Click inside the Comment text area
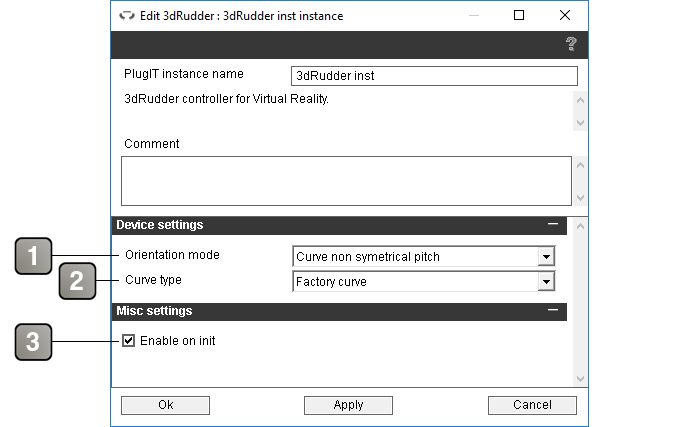Viewport: 700px width, 427px height. pyautogui.click(x=346, y=181)
